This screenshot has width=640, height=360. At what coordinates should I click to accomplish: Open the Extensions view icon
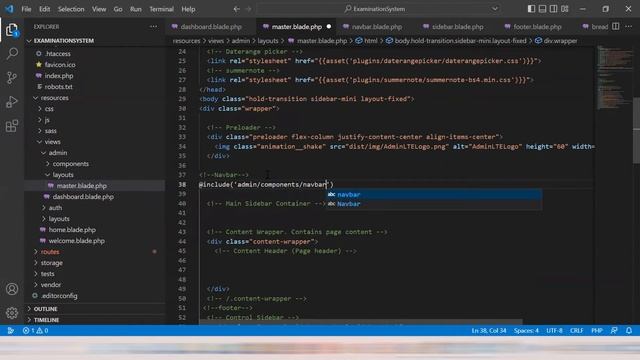point(12,126)
